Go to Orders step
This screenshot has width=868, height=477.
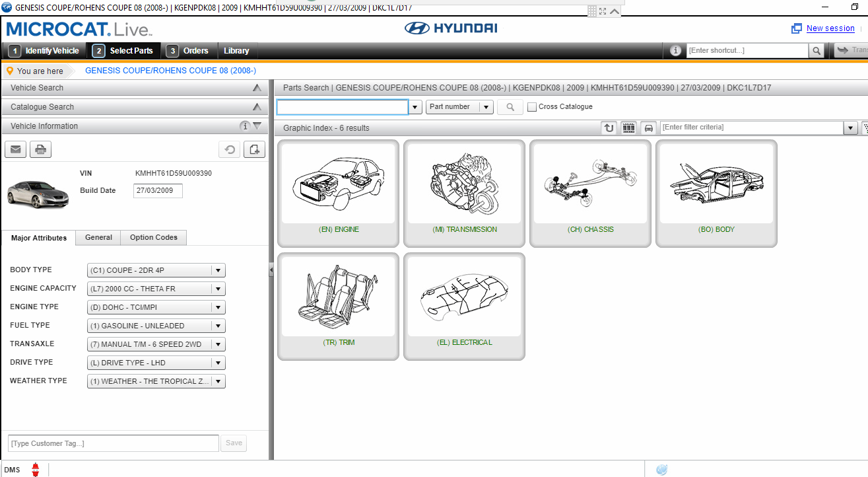click(188, 51)
